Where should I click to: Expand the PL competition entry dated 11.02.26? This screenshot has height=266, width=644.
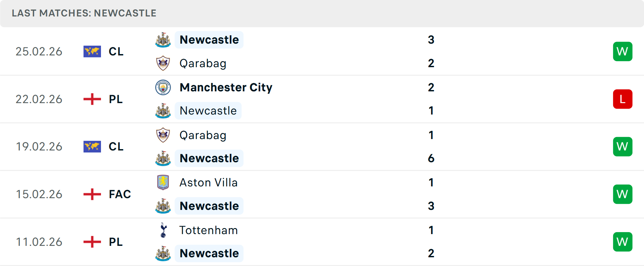[115, 242]
